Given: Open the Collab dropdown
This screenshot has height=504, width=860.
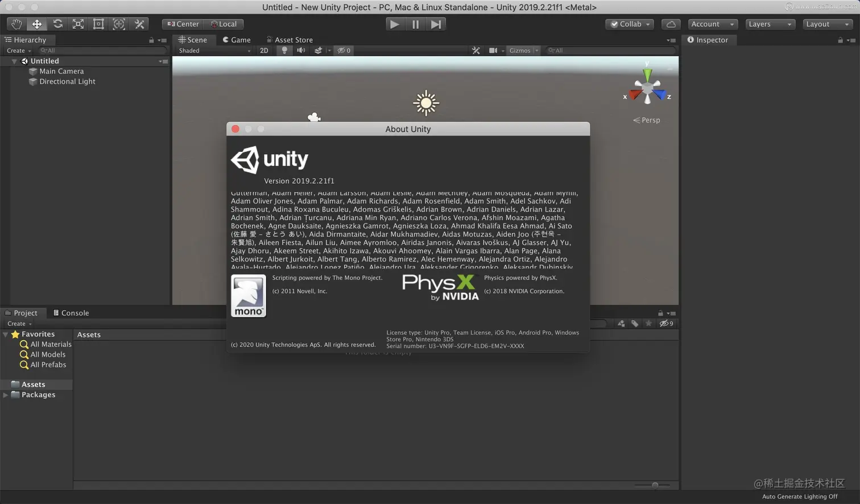Looking at the screenshot, I should pos(630,24).
